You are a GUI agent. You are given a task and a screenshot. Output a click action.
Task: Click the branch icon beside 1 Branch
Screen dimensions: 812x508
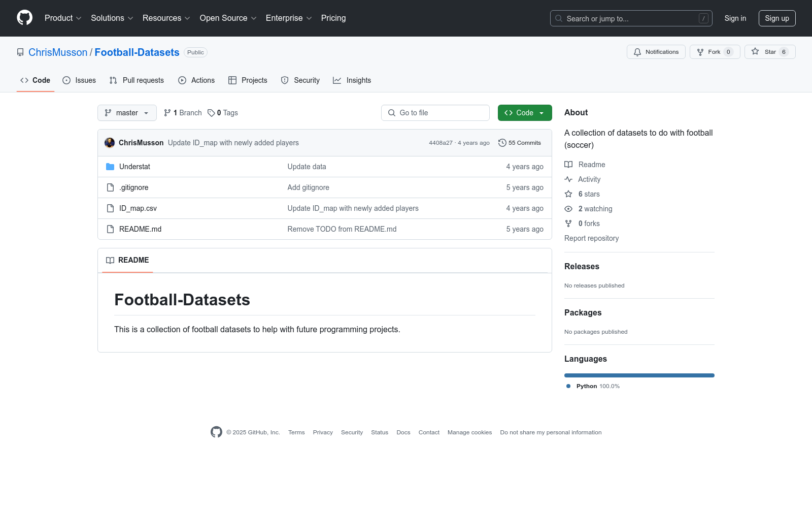click(167, 113)
